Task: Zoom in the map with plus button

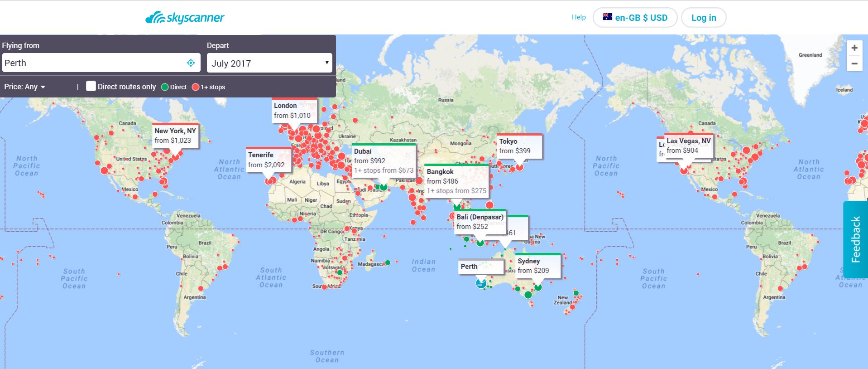Action: click(x=854, y=48)
